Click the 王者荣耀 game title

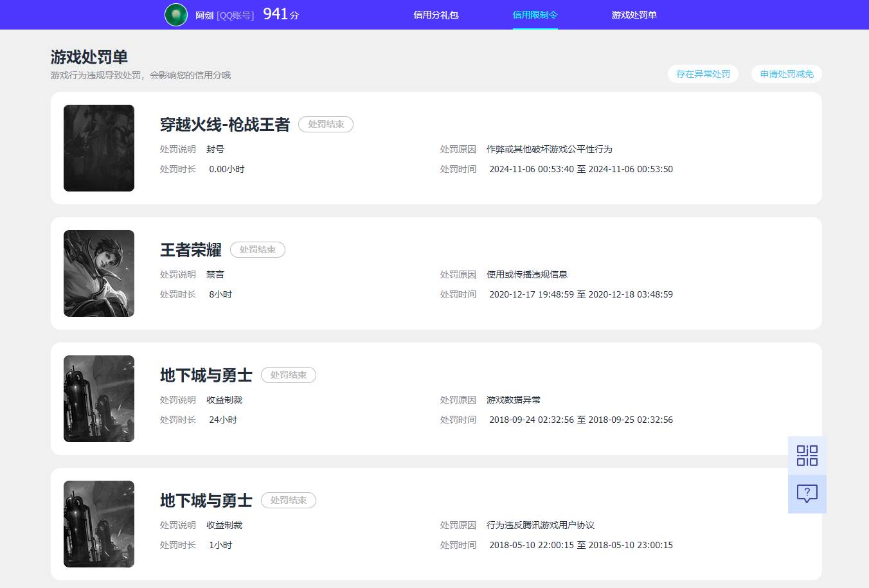pyautogui.click(x=189, y=249)
